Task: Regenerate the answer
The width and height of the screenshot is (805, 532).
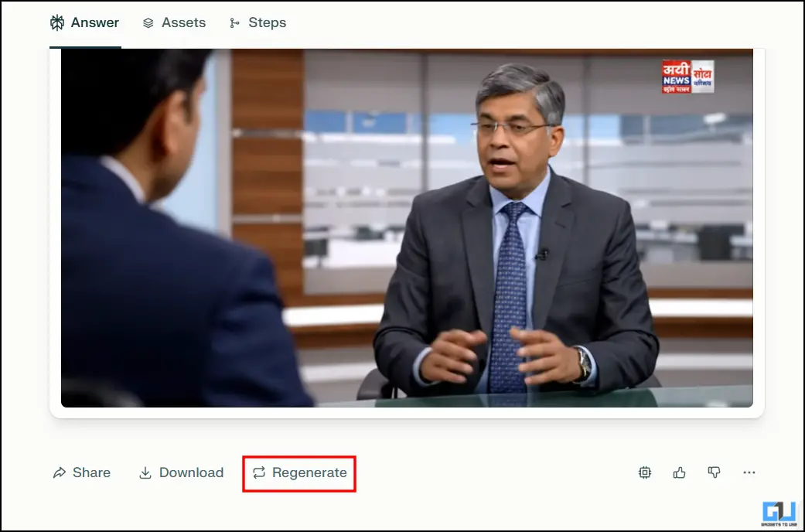Action: pyautogui.click(x=299, y=472)
